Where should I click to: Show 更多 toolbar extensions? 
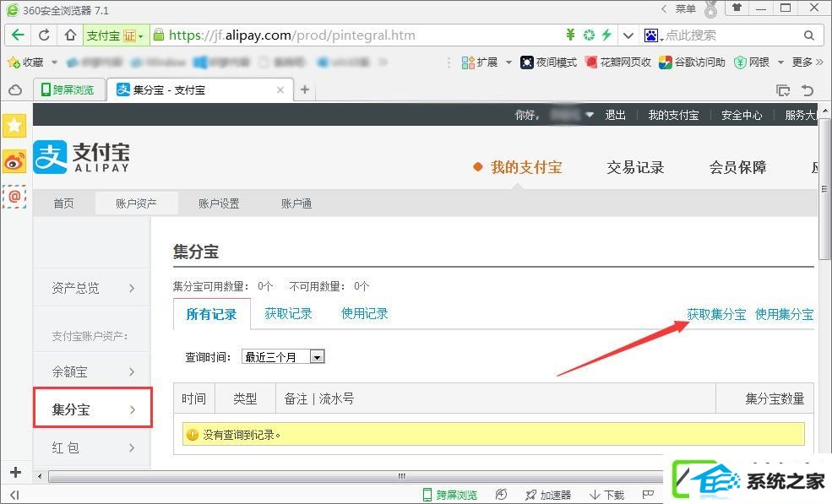coord(808,62)
